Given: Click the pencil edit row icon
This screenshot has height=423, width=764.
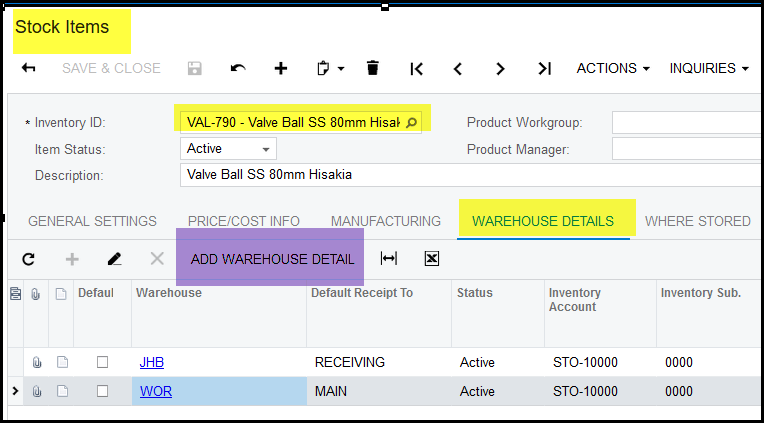Looking at the screenshot, I should pos(114,259).
